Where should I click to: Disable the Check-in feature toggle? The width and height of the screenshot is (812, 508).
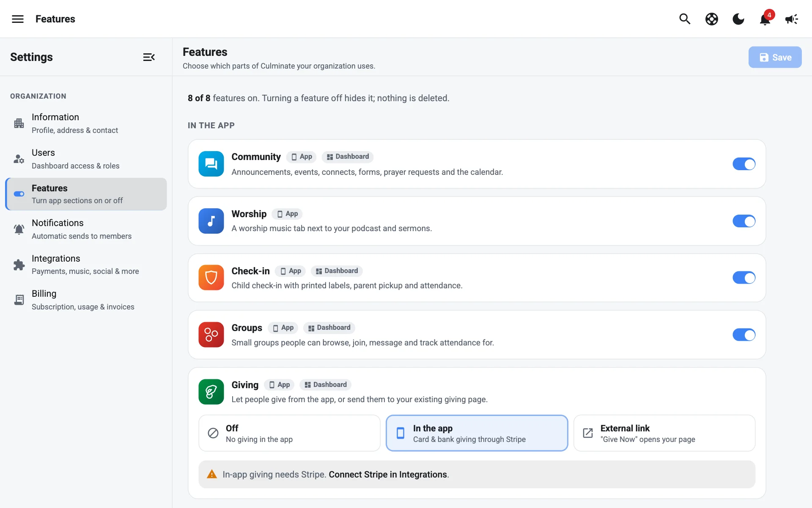pyautogui.click(x=744, y=278)
